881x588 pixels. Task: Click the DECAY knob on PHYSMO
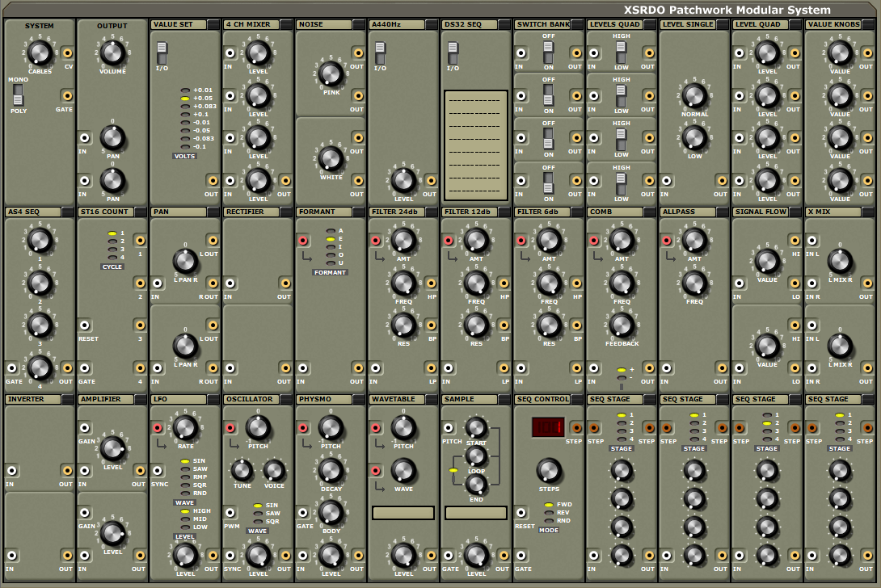[x=331, y=471]
